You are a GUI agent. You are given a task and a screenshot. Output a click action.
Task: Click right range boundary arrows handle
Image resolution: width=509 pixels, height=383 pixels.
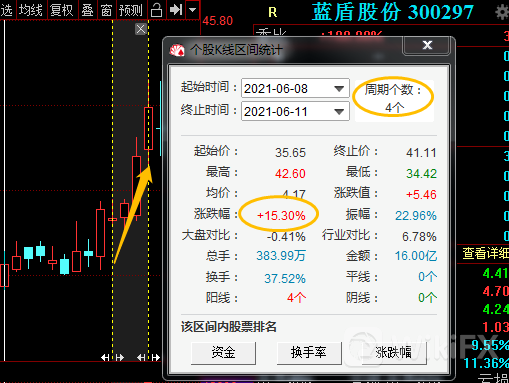149,358
